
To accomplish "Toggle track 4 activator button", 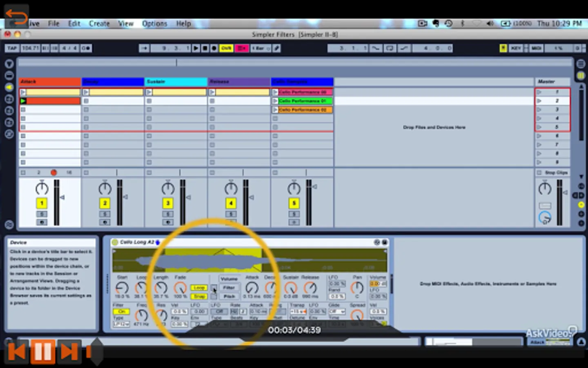I will [231, 203].
